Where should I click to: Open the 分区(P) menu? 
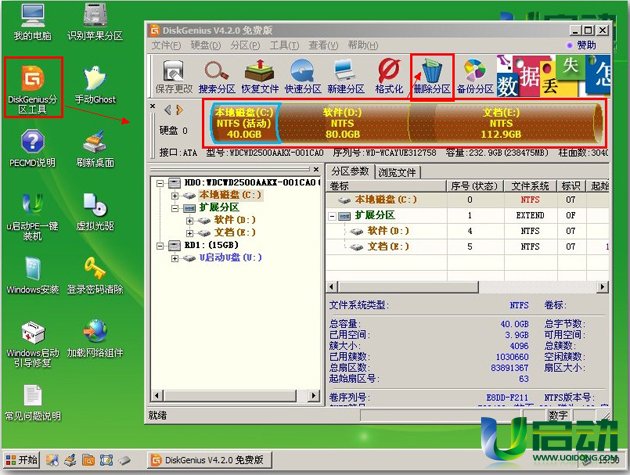pos(245,45)
